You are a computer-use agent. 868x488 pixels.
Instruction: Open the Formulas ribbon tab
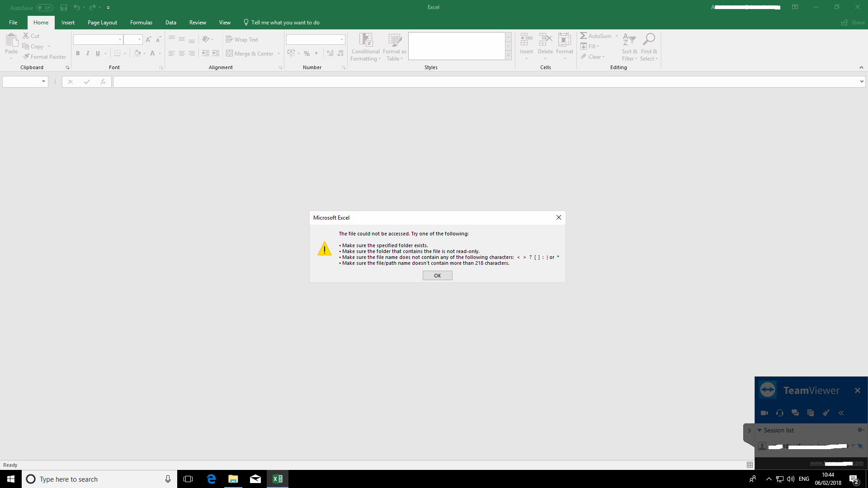coord(141,23)
